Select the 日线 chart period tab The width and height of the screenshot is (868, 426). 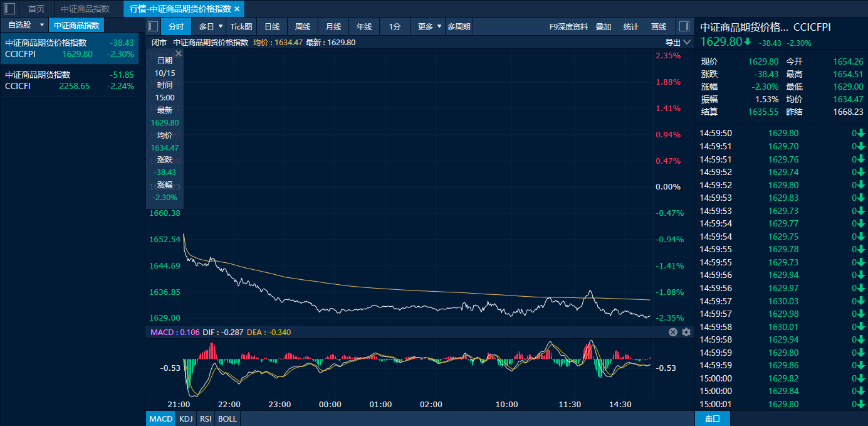pos(272,26)
